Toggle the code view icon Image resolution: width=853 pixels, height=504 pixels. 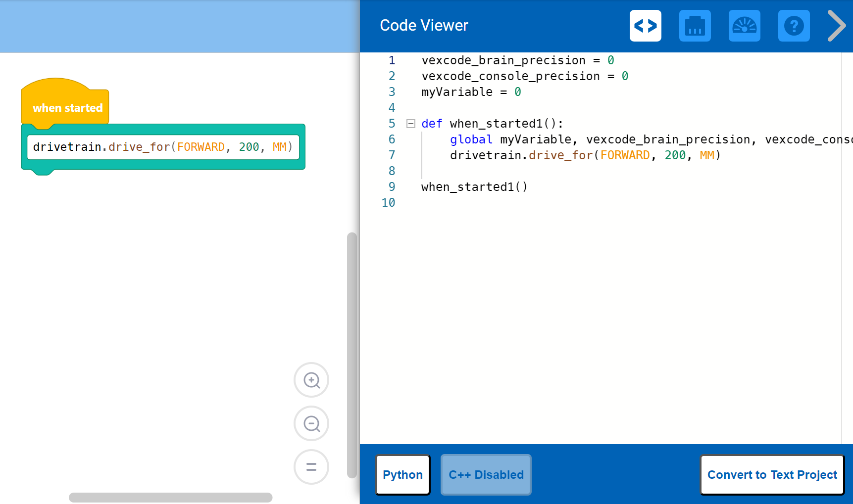tap(645, 26)
